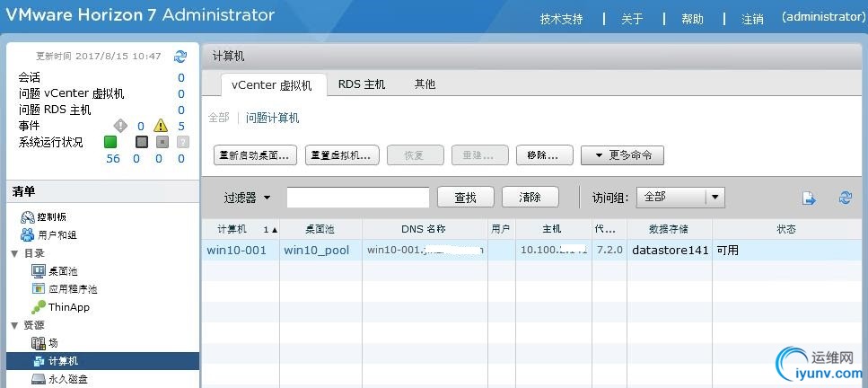Click the grey diamond event error icon

point(120,126)
